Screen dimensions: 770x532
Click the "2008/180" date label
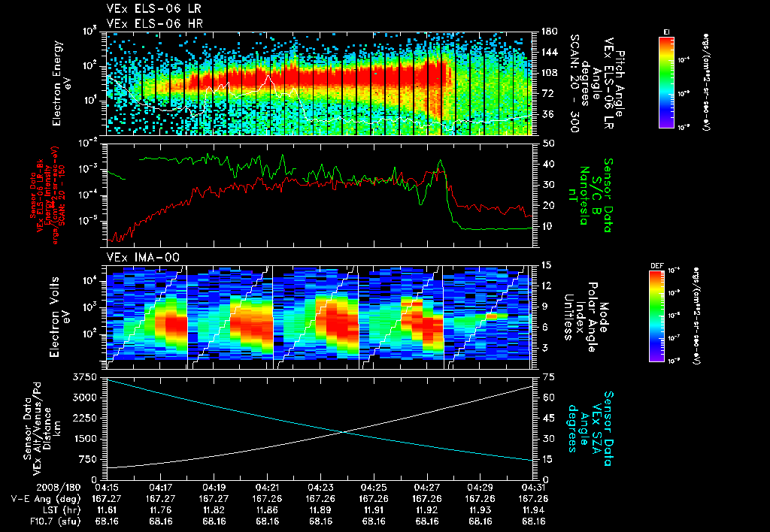[x=59, y=488]
